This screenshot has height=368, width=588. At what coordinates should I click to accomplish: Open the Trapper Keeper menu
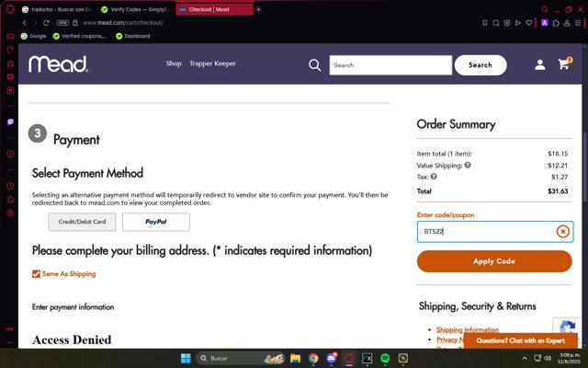[212, 63]
